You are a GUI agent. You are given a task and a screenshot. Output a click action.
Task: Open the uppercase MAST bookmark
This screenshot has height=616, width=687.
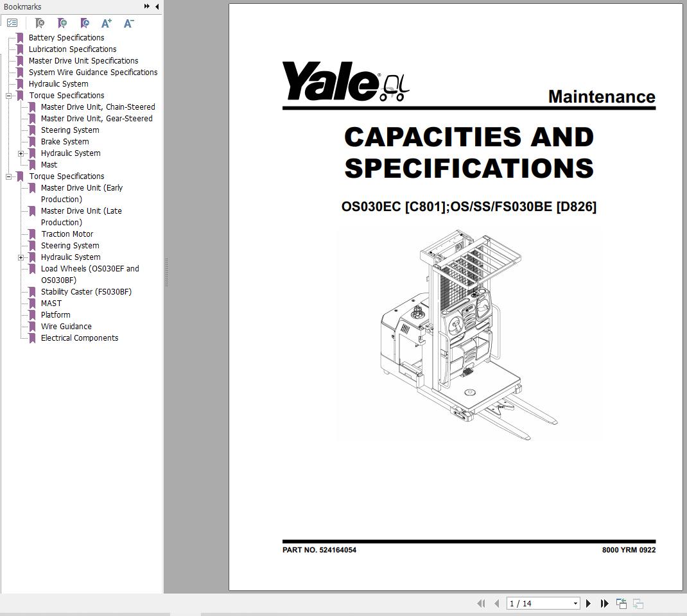point(51,304)
